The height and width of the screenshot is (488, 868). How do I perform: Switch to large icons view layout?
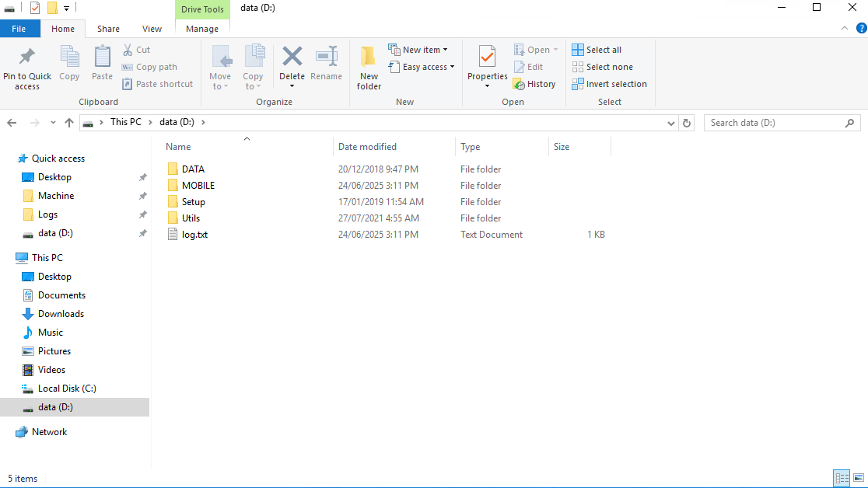coord(857,478)
